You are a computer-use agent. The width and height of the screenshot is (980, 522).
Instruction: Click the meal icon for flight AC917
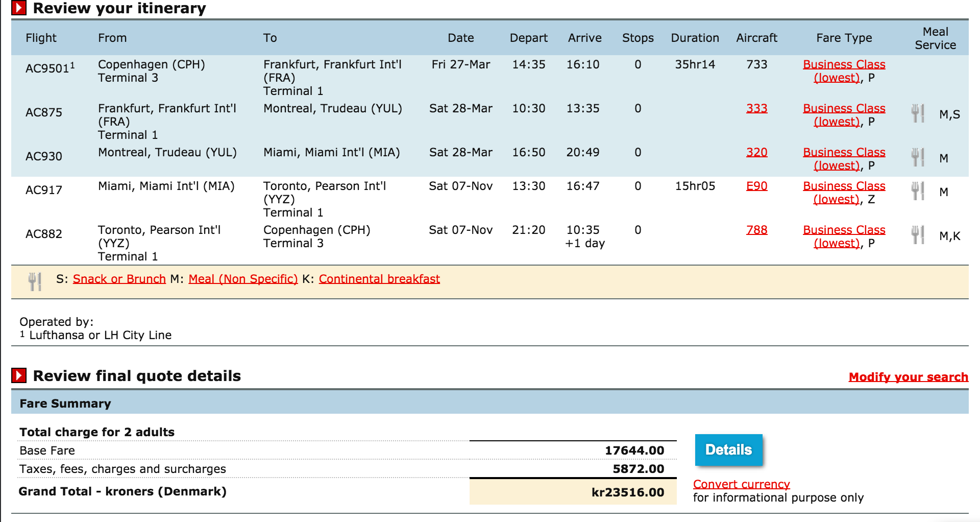(x=918, y=191)
